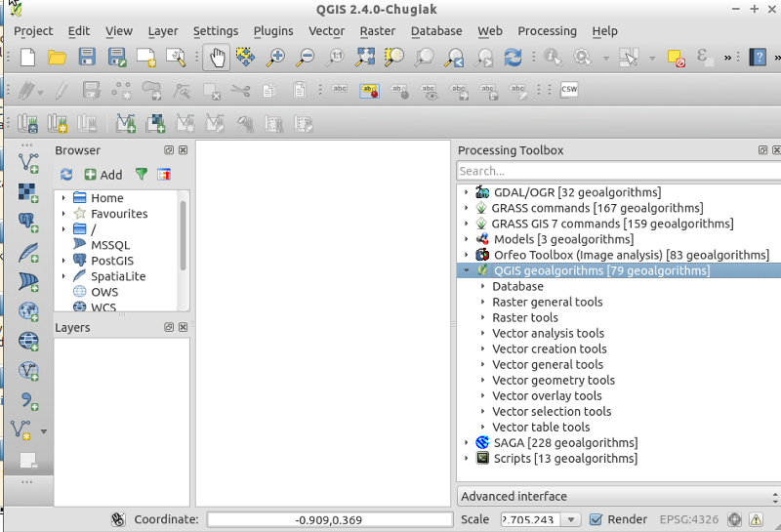Expand the Vector analysis tools group
This screenshot has height=532, width=781.
click(482, 333)
